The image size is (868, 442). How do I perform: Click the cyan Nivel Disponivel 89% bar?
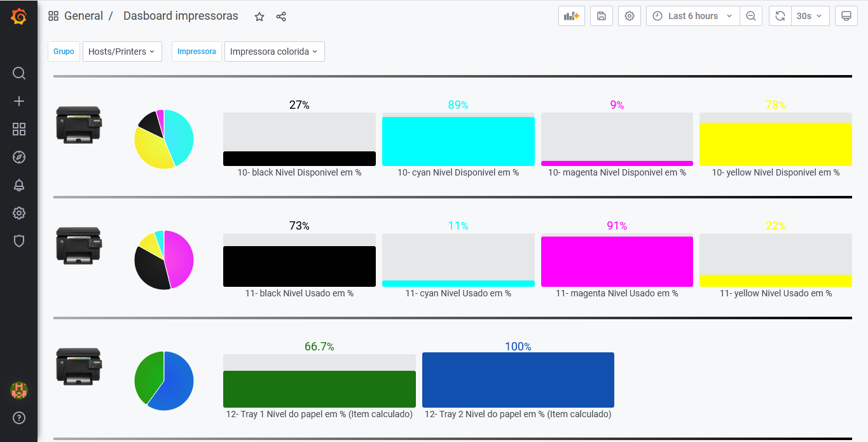click(x=458, y=141)
